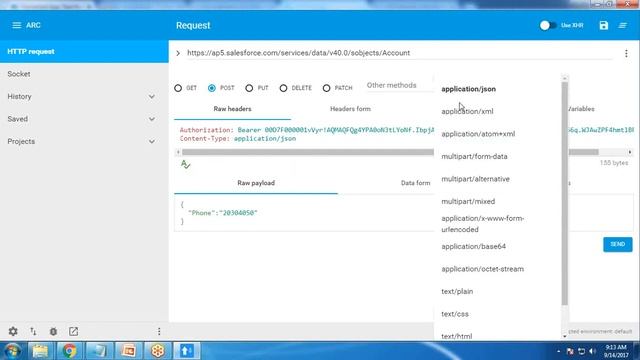
Task: Switch to the Raw payload tab
Action: tap(256, 183)
